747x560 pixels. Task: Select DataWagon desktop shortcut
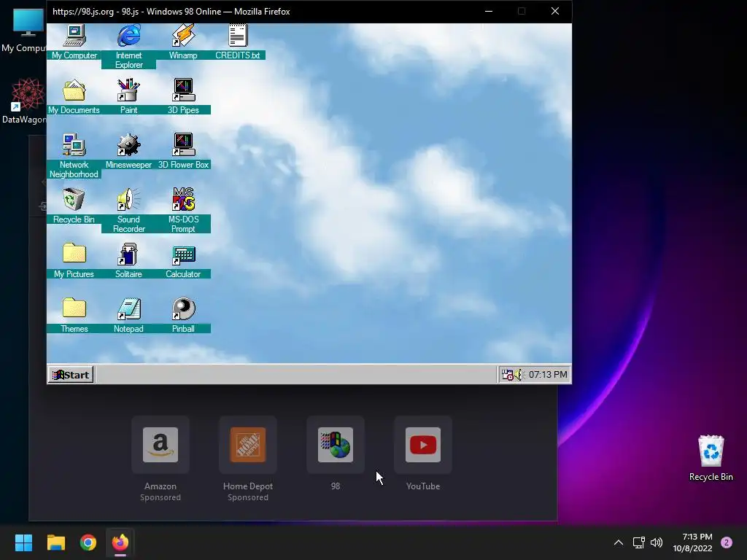(24, 101)
